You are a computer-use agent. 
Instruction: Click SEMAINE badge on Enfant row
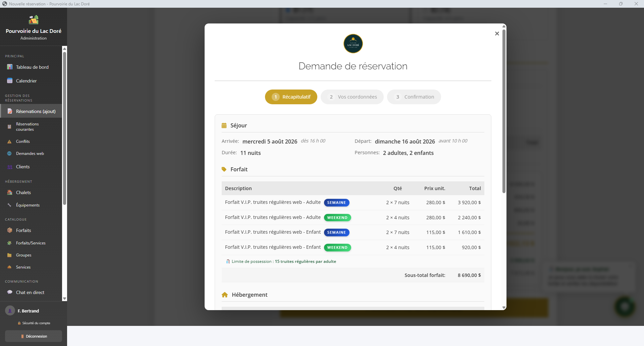(337, 232)
